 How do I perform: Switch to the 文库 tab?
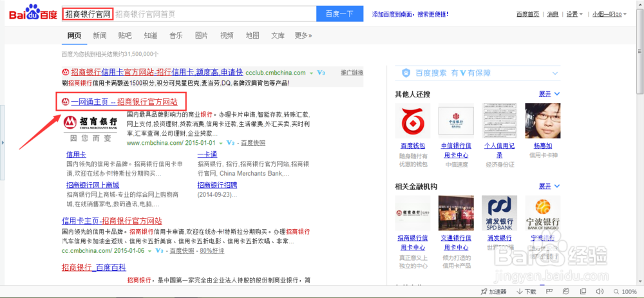(x=278, y=35)
